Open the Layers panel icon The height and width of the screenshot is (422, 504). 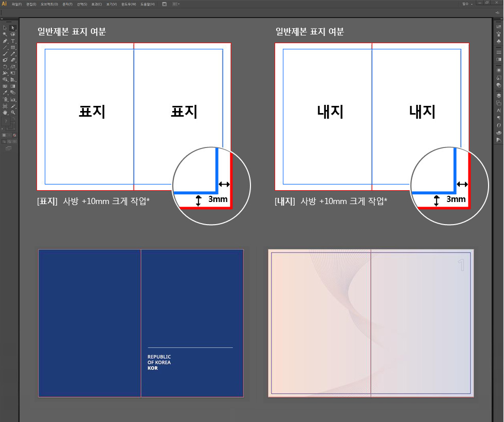499,96
